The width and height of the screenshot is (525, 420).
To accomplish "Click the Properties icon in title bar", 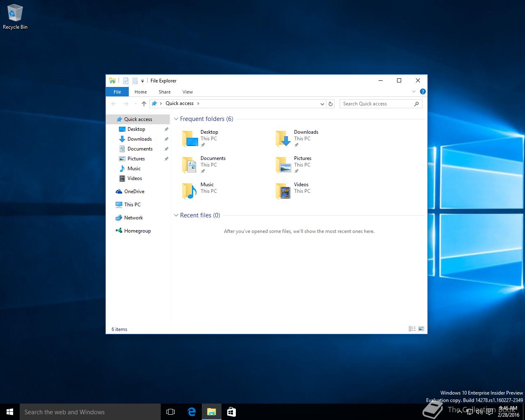I will pyautogui.click(x=126, y=81).
